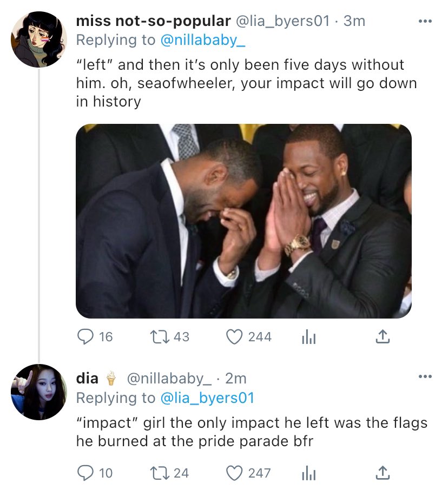
Task: Open miss not-so-popular display name
Action: (153, 21)
